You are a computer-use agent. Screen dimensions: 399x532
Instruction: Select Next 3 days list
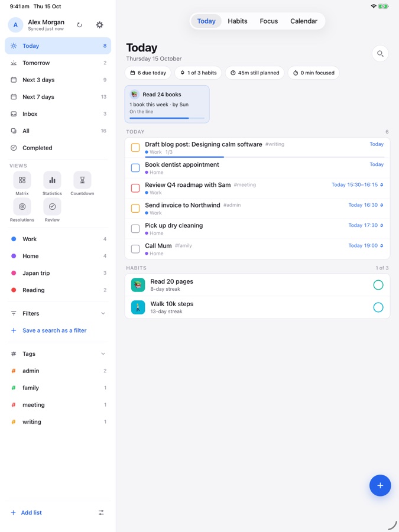click(58, 80)
